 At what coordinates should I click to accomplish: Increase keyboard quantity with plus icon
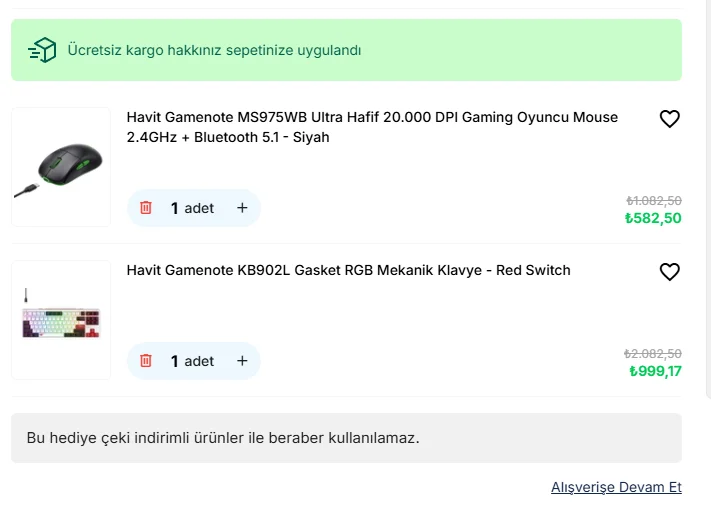pos(242,361)
